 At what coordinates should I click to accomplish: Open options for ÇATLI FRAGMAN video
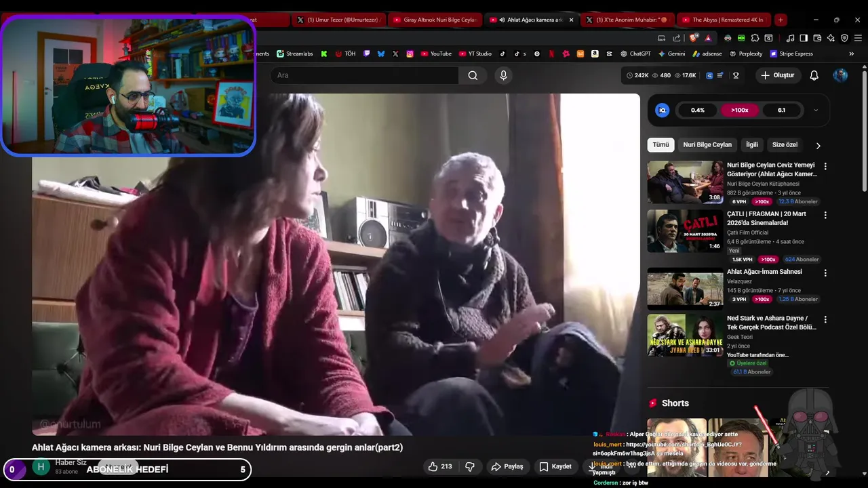(825, 215)
